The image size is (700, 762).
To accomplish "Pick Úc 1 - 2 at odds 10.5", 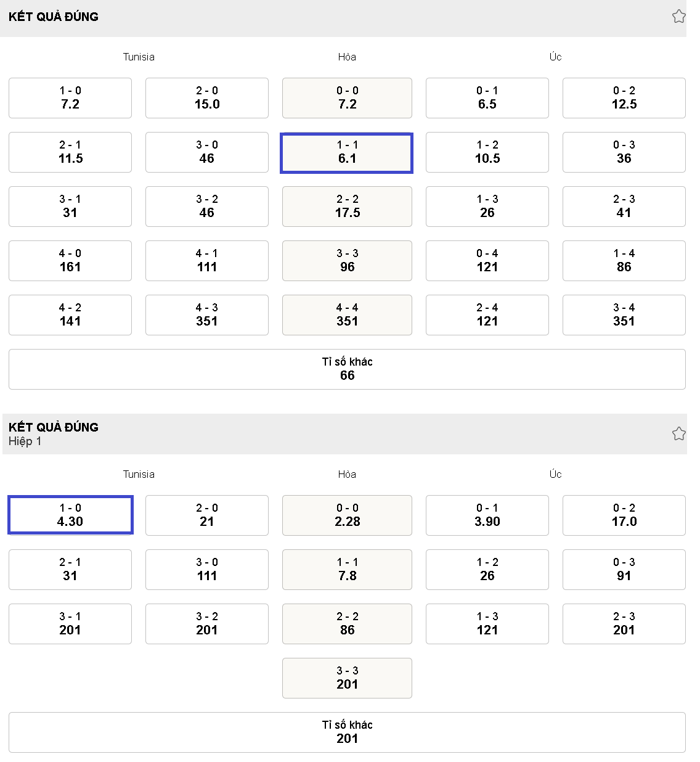I will (x=487, y=152).
